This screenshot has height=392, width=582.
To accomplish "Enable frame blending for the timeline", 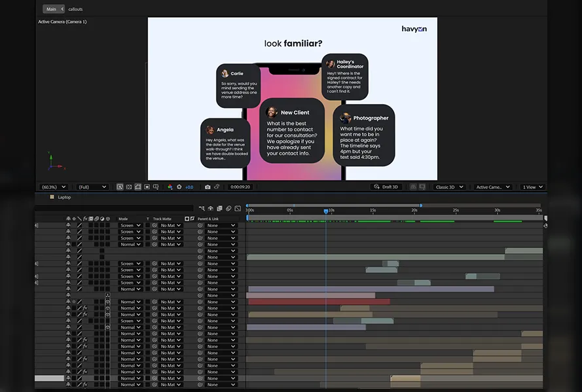I will (x=219, y=208).
